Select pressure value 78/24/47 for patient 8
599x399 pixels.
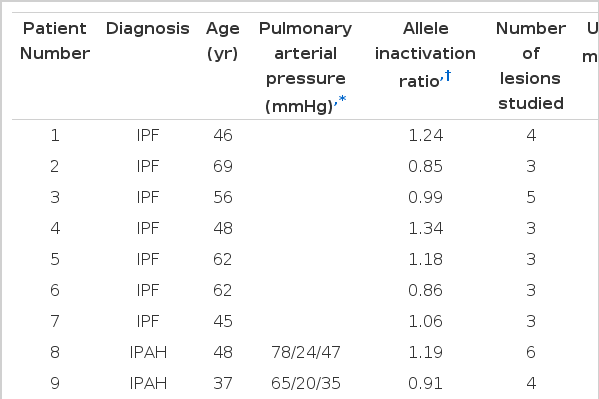[x=306, y=352]
